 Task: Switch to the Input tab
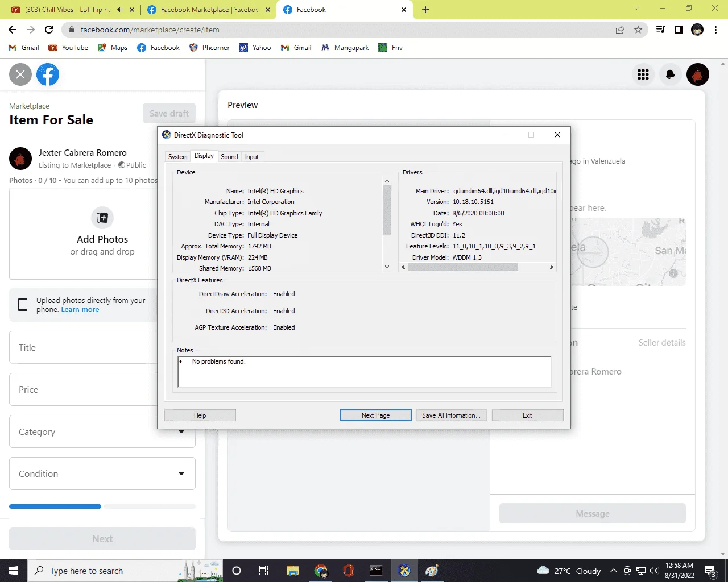(x=251, y=157)
